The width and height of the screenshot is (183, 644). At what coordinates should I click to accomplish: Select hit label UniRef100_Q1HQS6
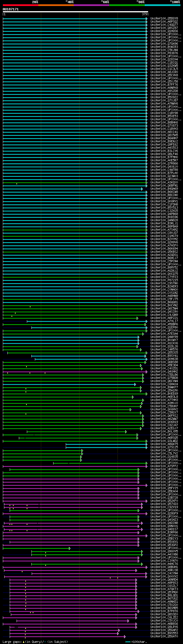pos(164,31)
